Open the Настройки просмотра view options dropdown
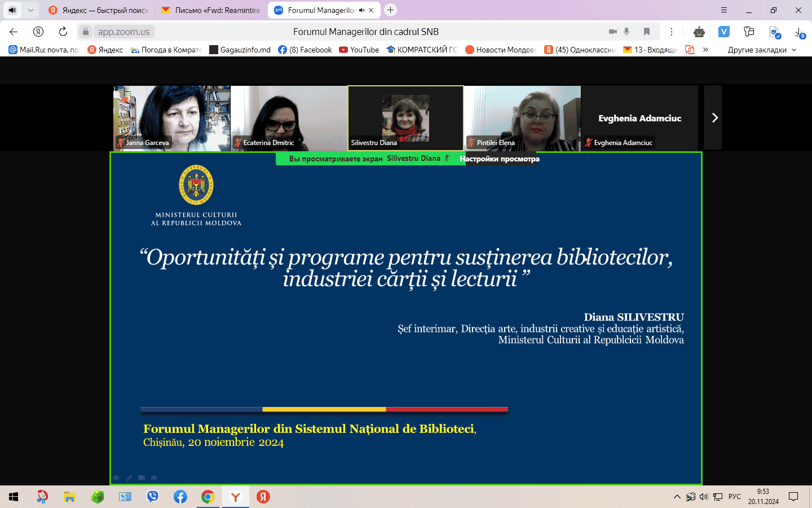The image size is (812, 508). 499,159
